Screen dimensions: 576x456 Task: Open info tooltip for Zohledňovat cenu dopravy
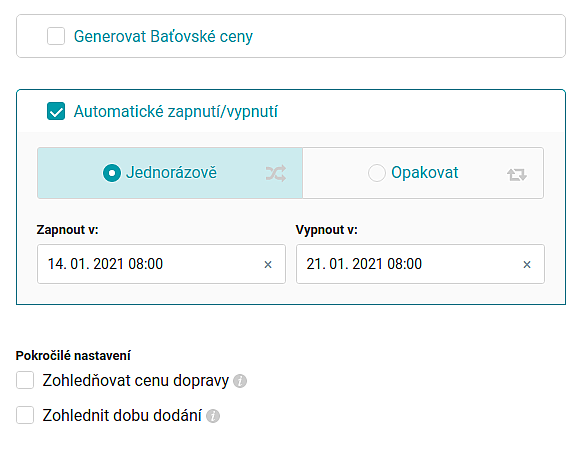point(240,381)
